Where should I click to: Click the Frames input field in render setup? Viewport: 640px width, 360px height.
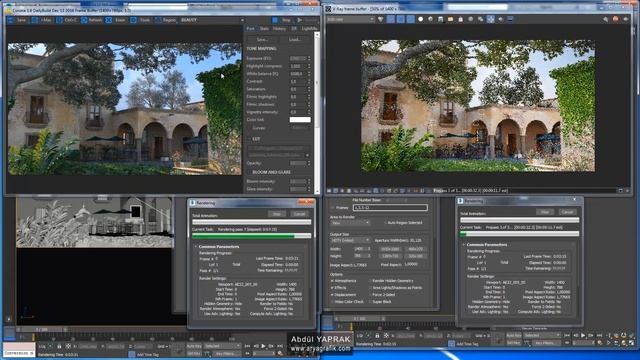[x=390, y=208]
